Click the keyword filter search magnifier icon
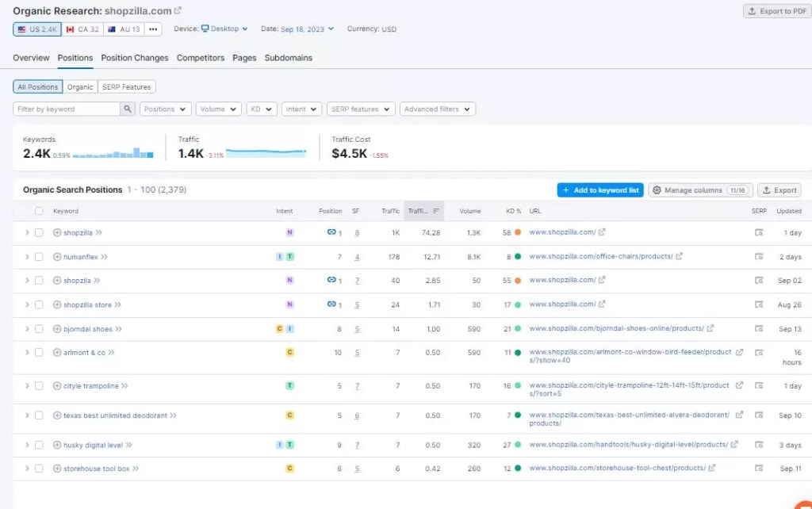This screenshot has width=812, height=509. (128, 109)
